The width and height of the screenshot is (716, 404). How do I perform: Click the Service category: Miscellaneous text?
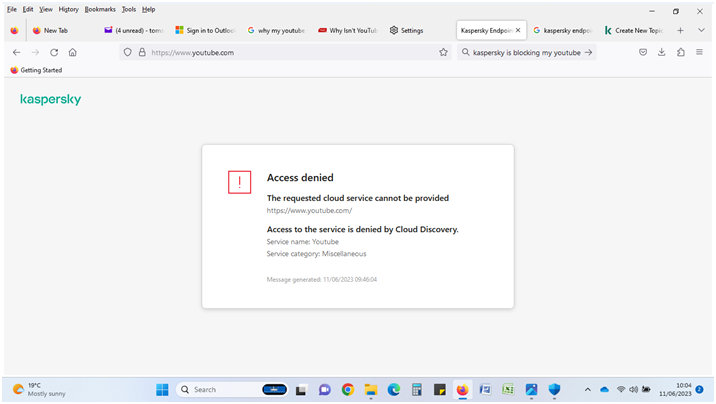[316, 254]
